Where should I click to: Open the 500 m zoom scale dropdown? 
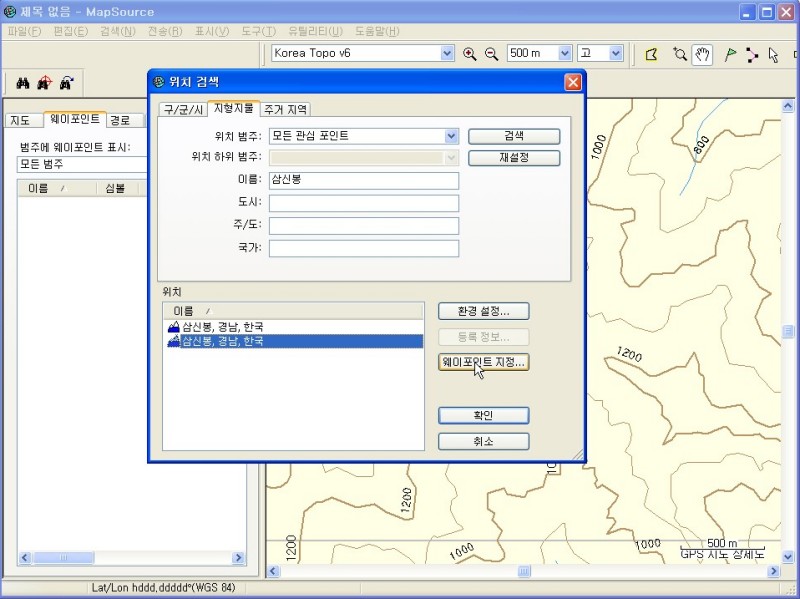click(565, 53)
